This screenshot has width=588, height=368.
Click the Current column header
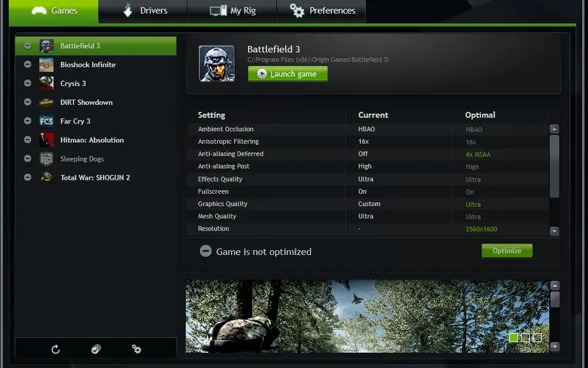(373, 115)
